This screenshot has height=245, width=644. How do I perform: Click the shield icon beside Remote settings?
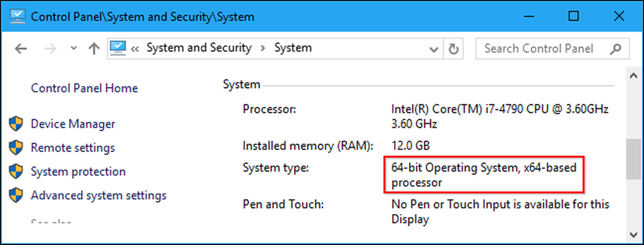[x=15, y=148]
